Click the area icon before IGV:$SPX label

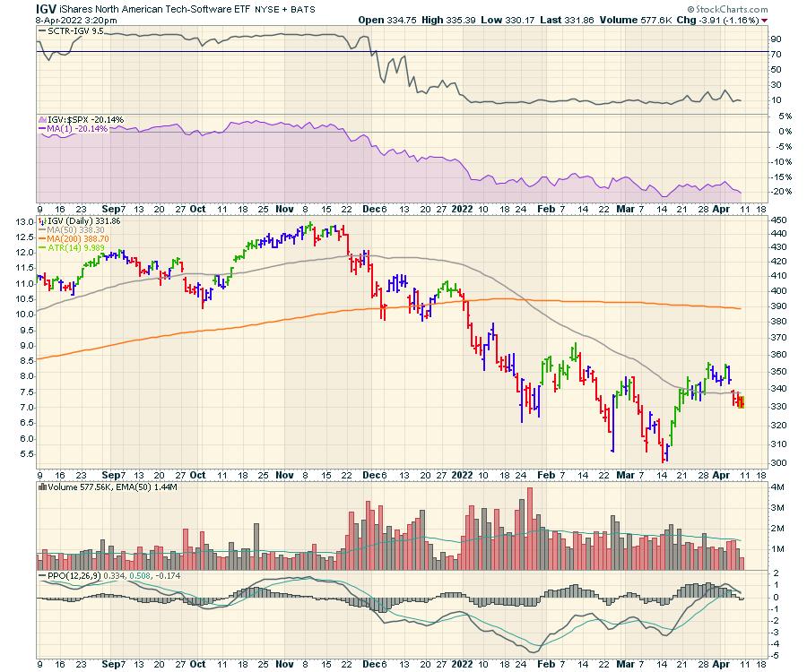tap(42, 120)
